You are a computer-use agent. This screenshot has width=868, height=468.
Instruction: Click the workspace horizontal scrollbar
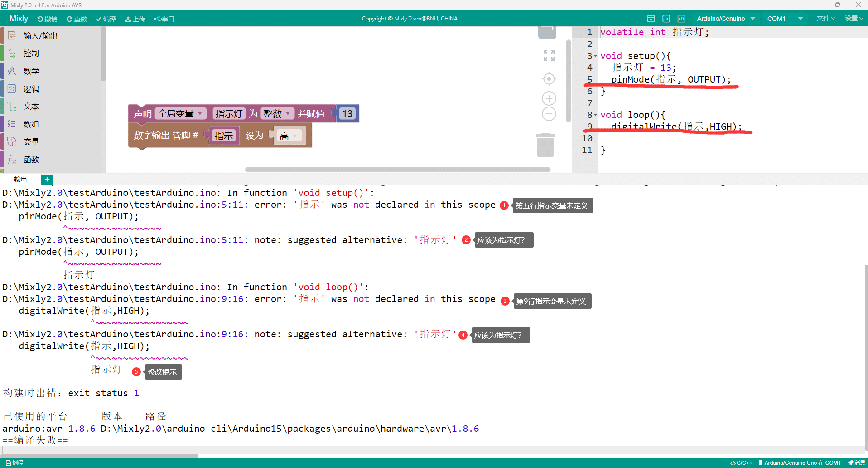(398, 170)
